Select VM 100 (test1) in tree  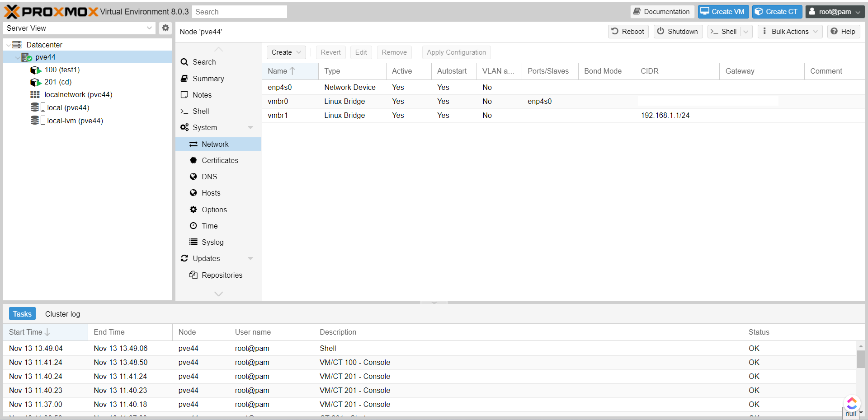click(62, 70)
